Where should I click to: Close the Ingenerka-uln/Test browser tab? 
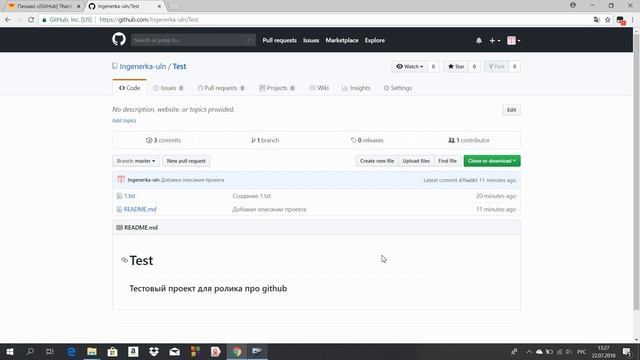pyautogui.click(x=159, y=6)
